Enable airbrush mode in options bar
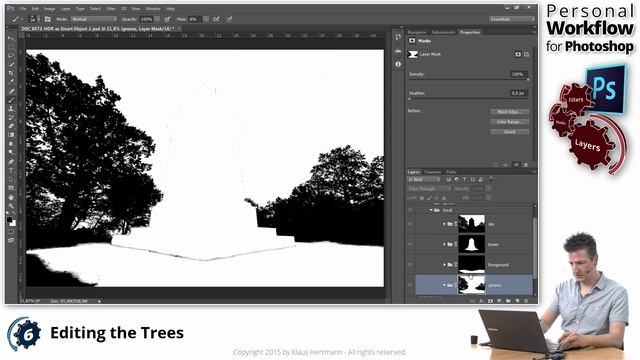 (x=217, y=19)
